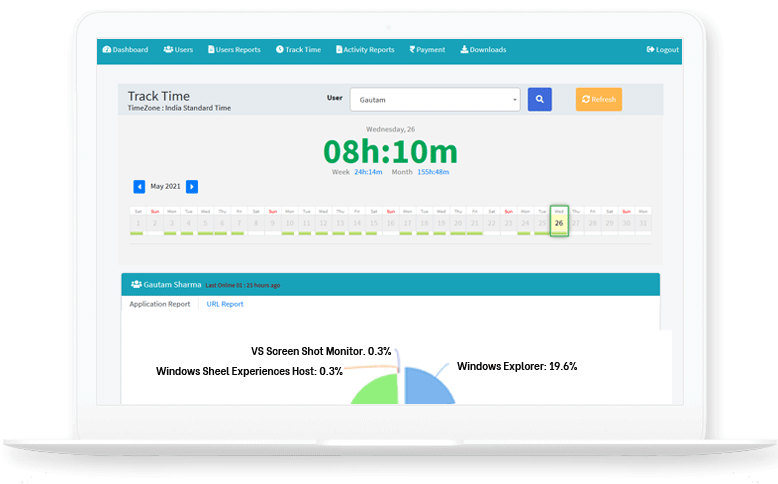Go to Downloads page
Screen dimensions: 778x484
coord(483,50)
